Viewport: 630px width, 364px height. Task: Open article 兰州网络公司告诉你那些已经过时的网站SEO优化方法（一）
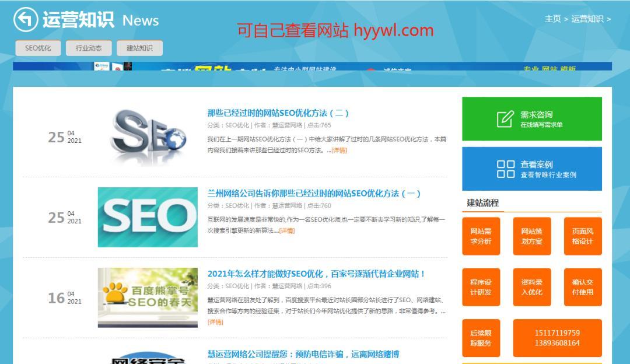(314, 193)
